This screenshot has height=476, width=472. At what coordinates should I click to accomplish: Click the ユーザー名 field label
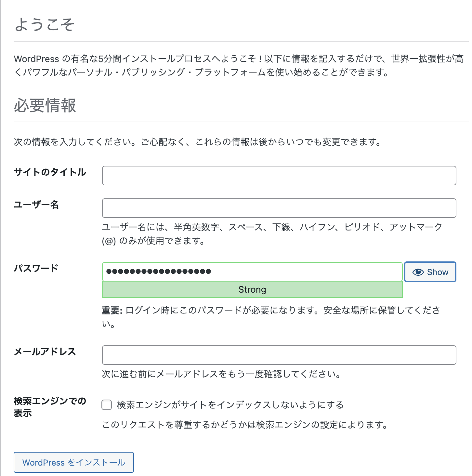36,205
